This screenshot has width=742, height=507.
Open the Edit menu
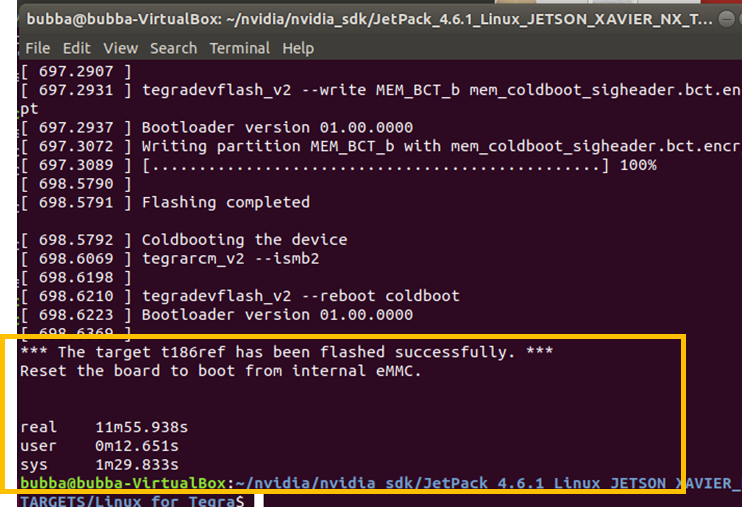tap(76, 48)
